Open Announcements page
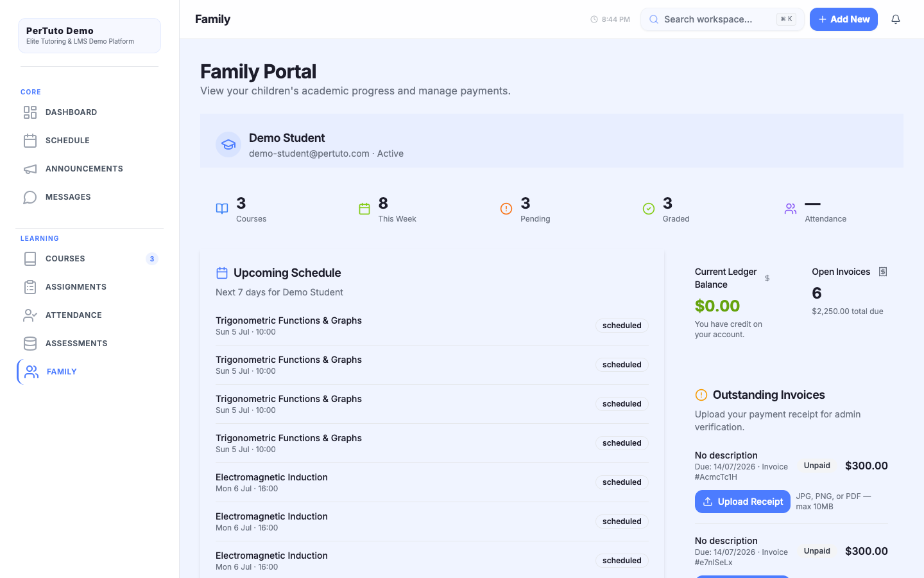 [90, 169]
